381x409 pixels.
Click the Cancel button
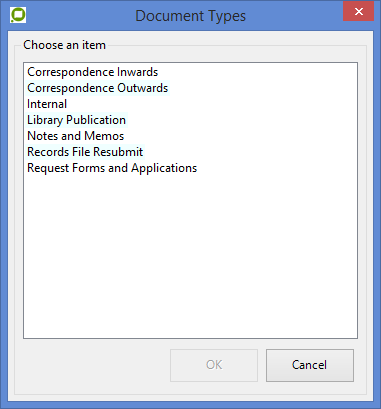310,365
